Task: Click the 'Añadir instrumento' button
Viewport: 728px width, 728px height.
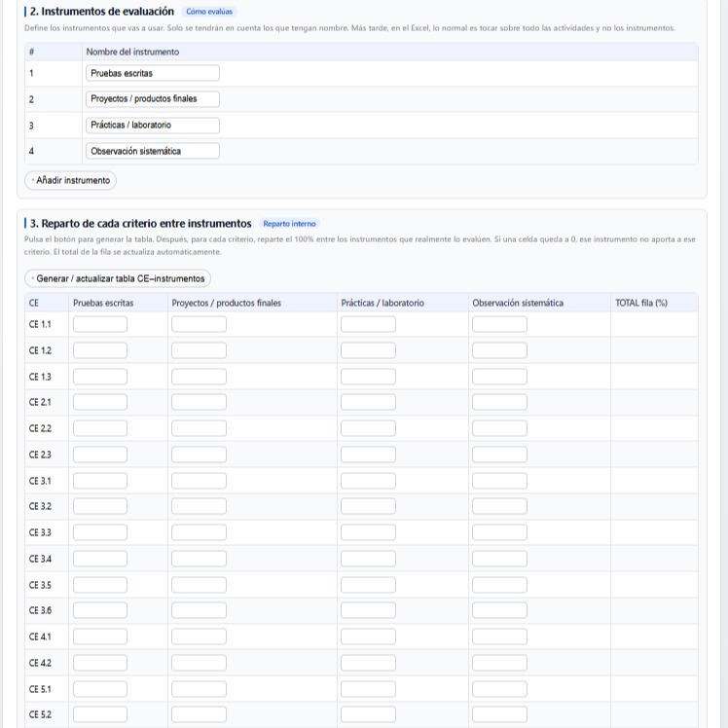Action: coord(70,180)
